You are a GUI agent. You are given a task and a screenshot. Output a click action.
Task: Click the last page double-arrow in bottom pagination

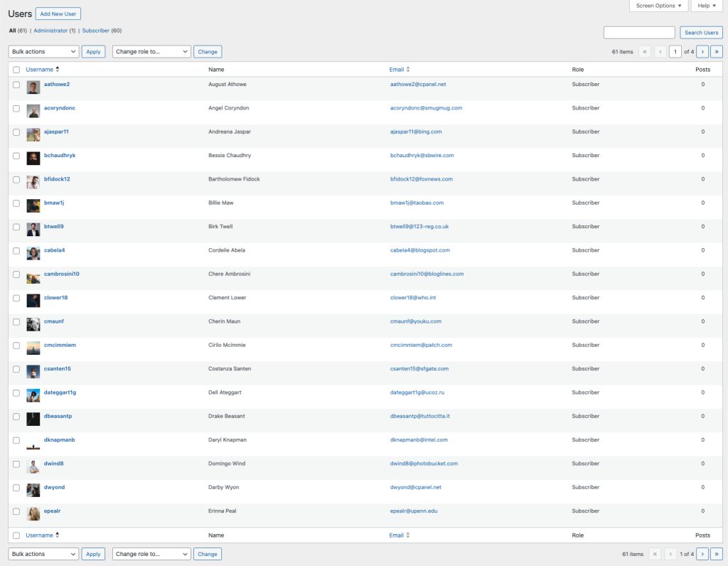(x=717, y=553)
